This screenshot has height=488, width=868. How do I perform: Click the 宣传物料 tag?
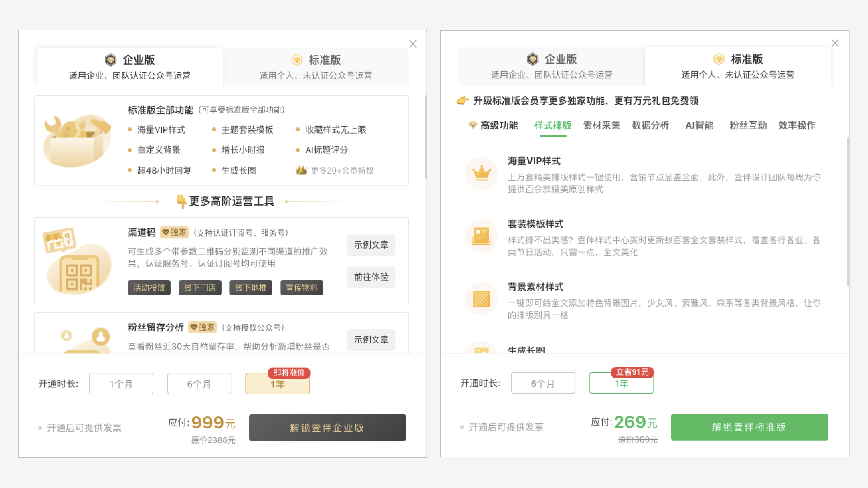pos(302,288)
